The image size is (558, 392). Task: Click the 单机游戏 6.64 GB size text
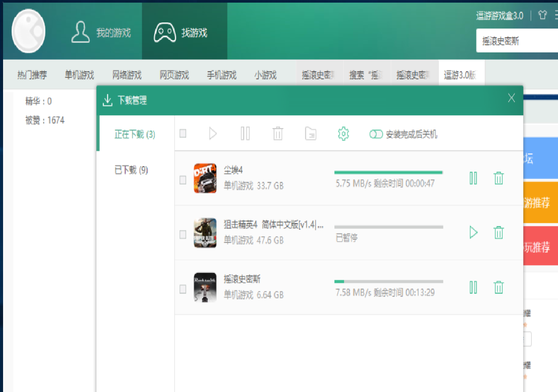pyautogui.click(x=253, y=295)
